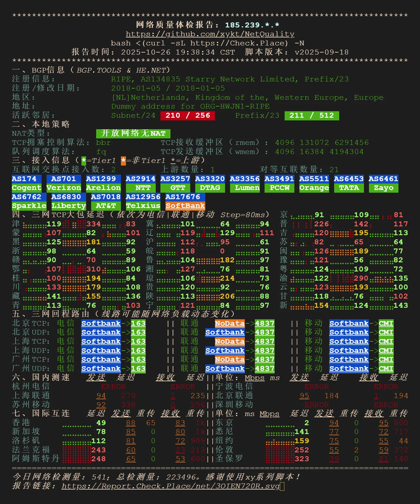Select the 津 row latency value 334
Viewport: 420px width, 504px height.
[93, 224]
